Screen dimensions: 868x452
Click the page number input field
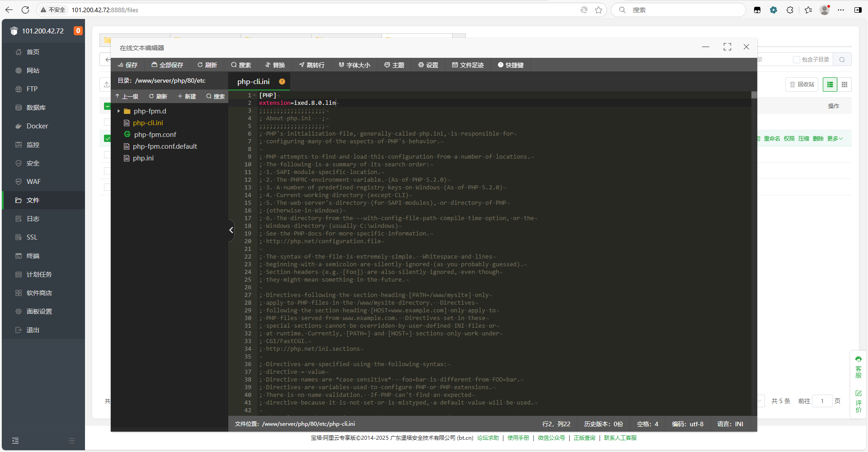822,401
